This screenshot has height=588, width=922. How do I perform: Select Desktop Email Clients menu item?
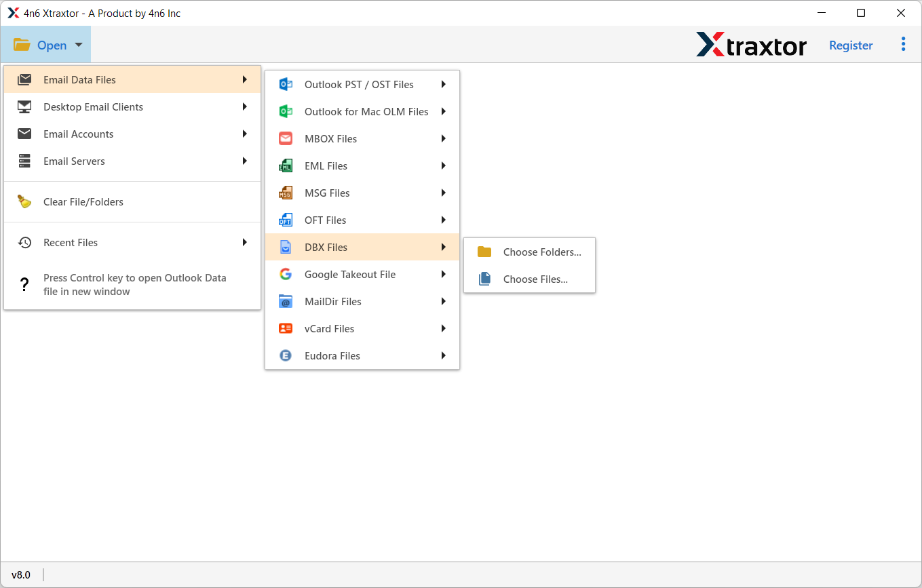(x=132, y=106)
